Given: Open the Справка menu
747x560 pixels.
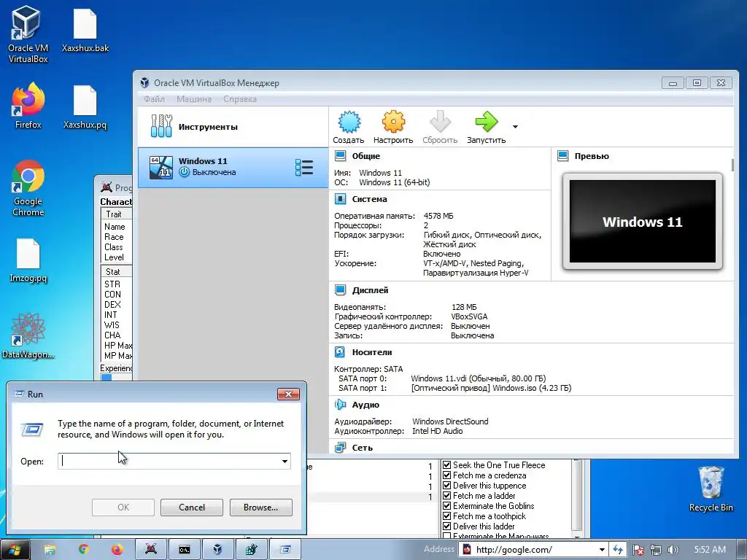Looking at the screenshot, I should tap(239, 99).
